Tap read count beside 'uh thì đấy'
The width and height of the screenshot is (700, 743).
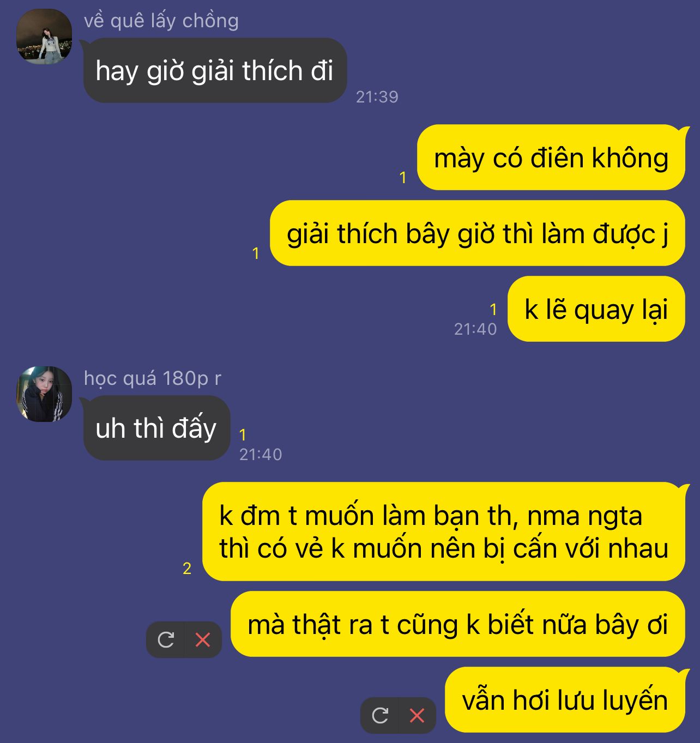(243, 435)
